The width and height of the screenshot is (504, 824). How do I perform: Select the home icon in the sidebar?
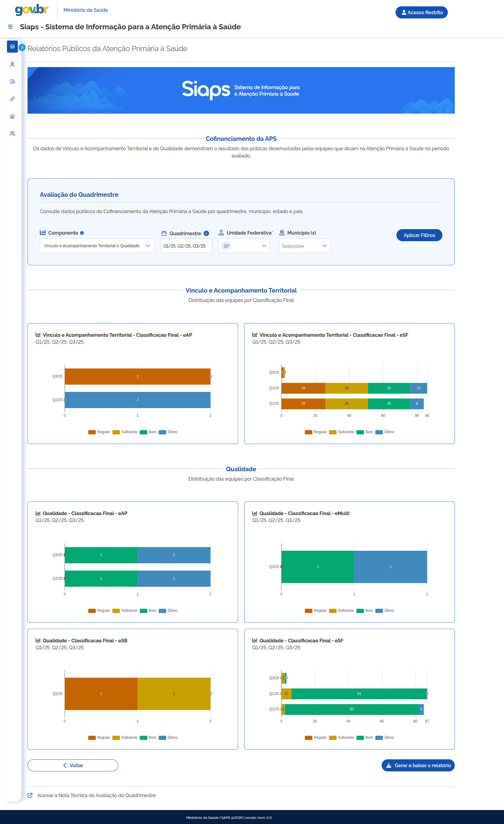click(x=12, y=47)
